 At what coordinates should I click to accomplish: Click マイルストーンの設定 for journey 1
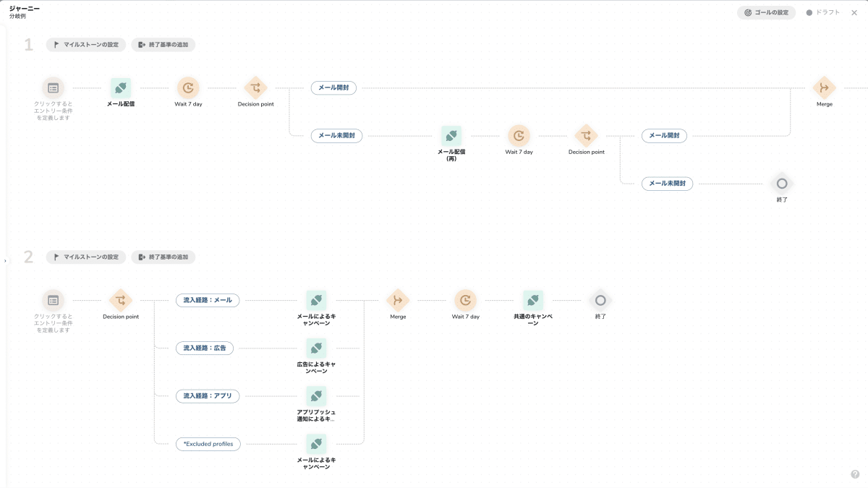click(x=85, y=44)
